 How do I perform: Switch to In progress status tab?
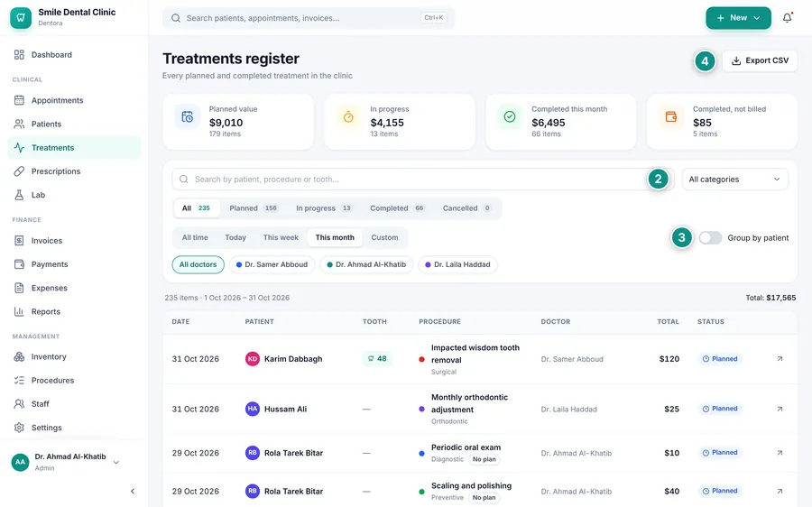pos(324,208)
